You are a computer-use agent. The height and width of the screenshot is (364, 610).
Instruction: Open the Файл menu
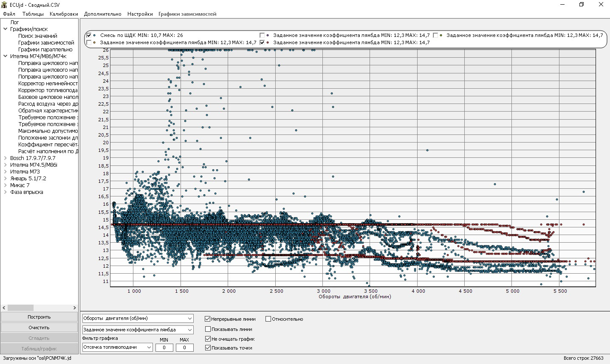pos(9,14)
